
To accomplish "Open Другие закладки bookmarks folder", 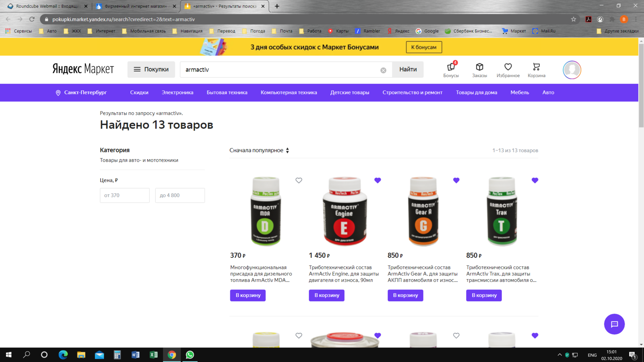I will click(x=617, y=31).
